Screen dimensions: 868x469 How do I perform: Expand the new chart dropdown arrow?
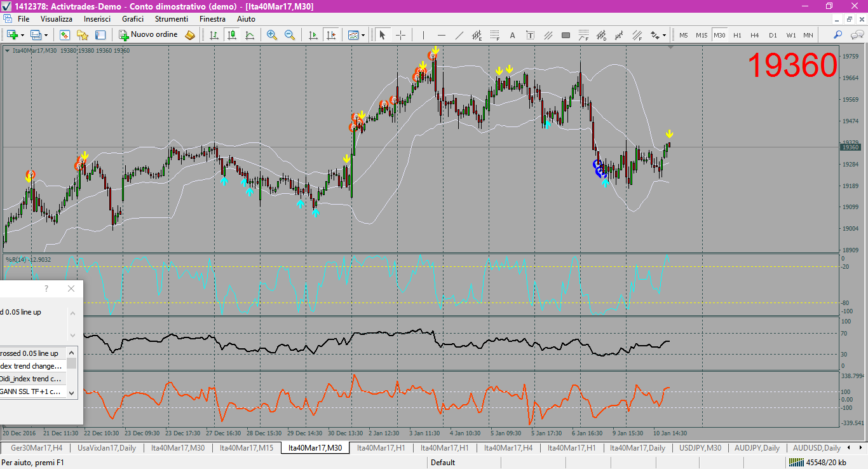[22, 35]
